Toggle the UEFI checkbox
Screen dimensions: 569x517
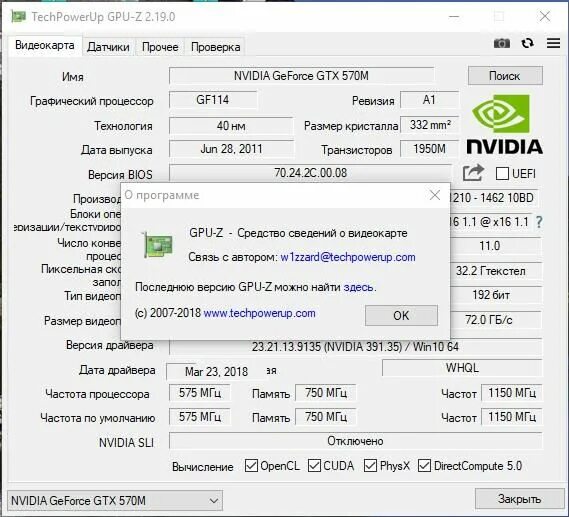click(502, 173)
